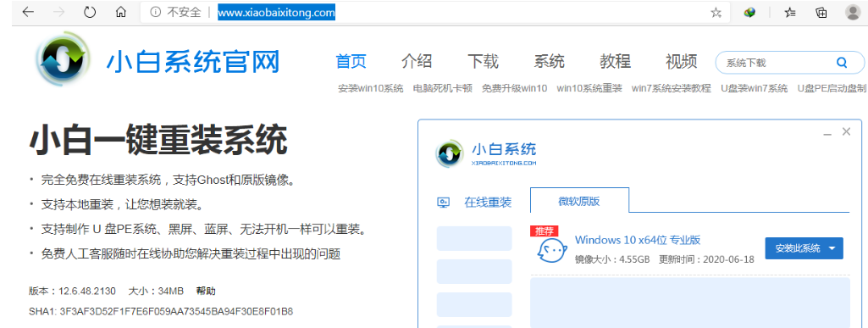
Task: View the site info icon beside 不安全
Action: point(156,12)
